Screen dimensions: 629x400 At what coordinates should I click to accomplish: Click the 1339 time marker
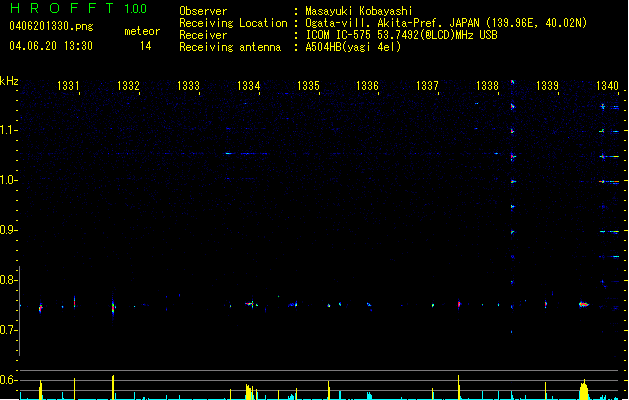click(x=547, y=86)
